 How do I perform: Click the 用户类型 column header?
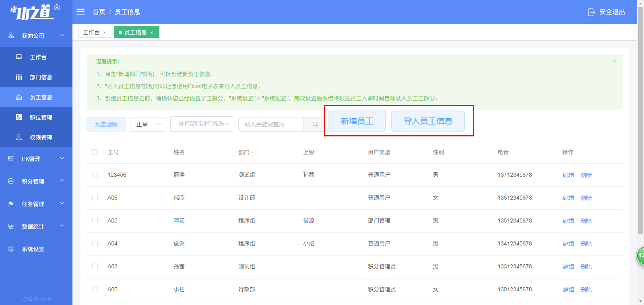pyautogui.click(x=379, y=152)
